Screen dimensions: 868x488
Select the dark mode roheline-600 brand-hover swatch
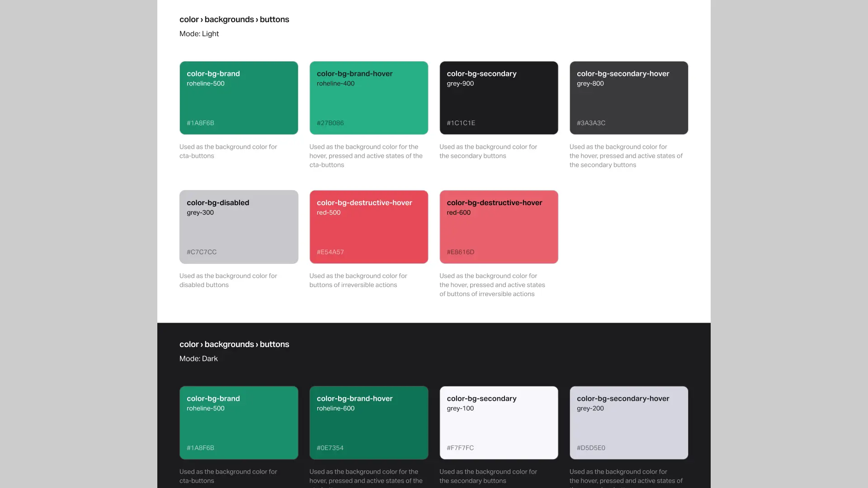(x=368, y=422)
